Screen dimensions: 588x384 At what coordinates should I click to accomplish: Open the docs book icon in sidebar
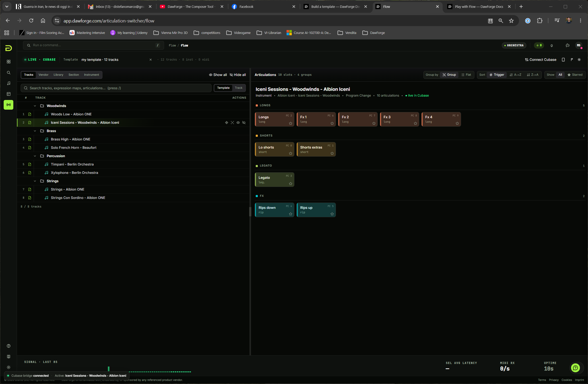click(9, 357)
